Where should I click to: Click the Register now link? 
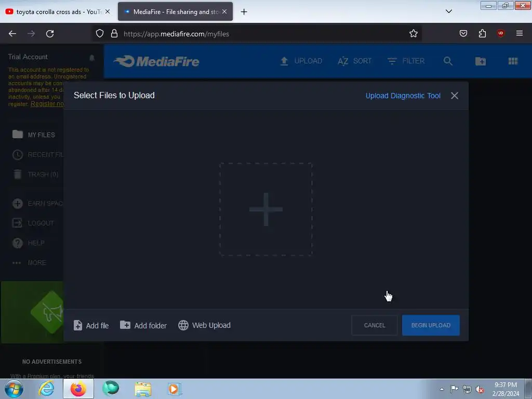47,104
